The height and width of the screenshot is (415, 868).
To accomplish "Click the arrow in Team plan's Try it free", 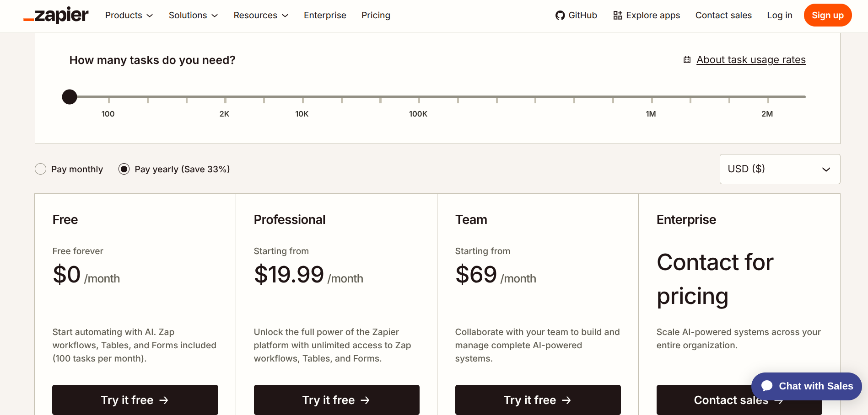I will [566, 400].
